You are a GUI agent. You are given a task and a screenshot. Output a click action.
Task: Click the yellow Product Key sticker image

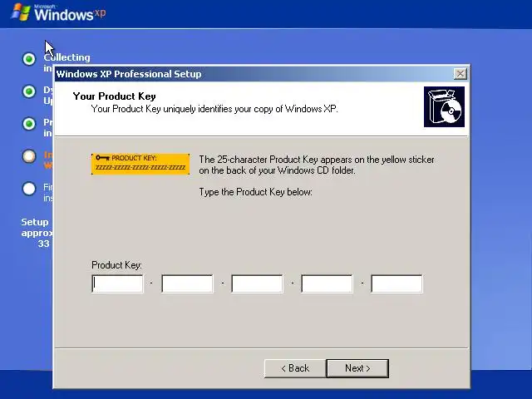point(140,165)
